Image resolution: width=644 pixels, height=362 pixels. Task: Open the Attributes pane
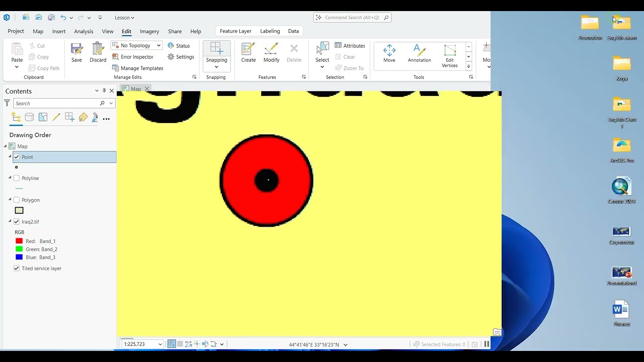[350, 46]
